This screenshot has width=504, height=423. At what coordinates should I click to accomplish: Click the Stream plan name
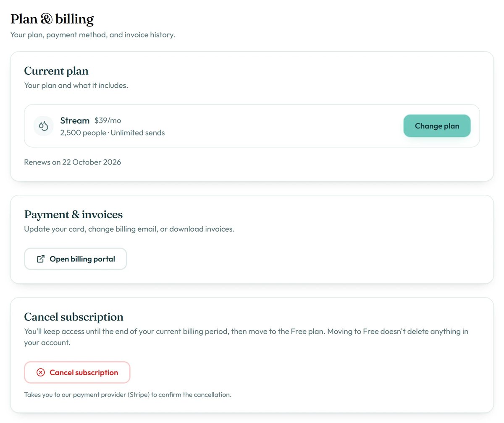pyautogui.click(x=75, y=121)
